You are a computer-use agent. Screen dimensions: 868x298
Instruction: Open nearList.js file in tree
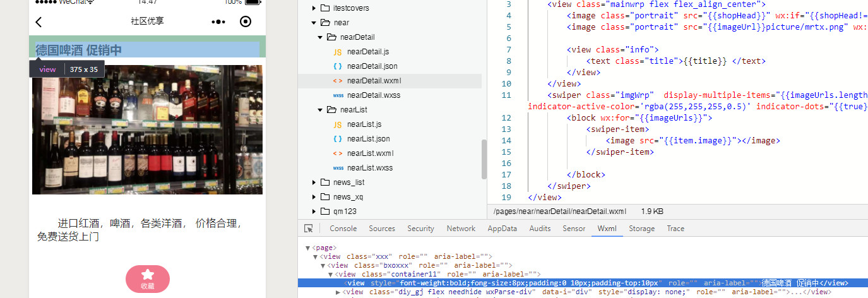pyautogui.click(x=364, y=124)
